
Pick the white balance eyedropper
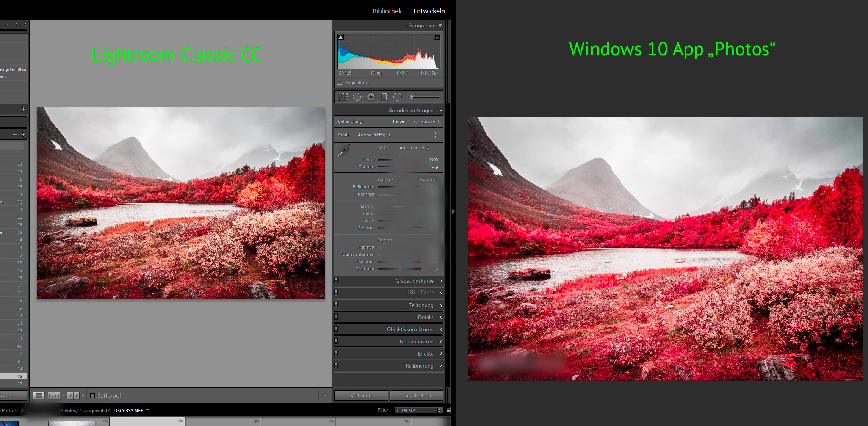click(344, 150)
